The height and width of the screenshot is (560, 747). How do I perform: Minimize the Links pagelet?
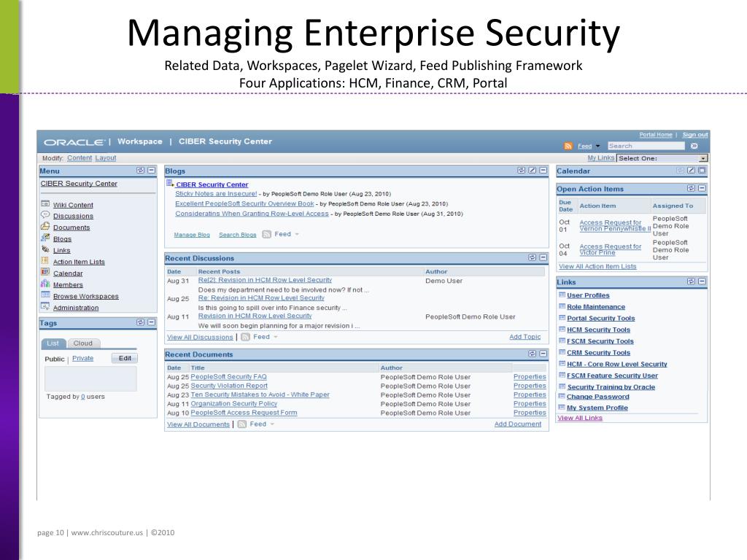(x=702, y=281)
